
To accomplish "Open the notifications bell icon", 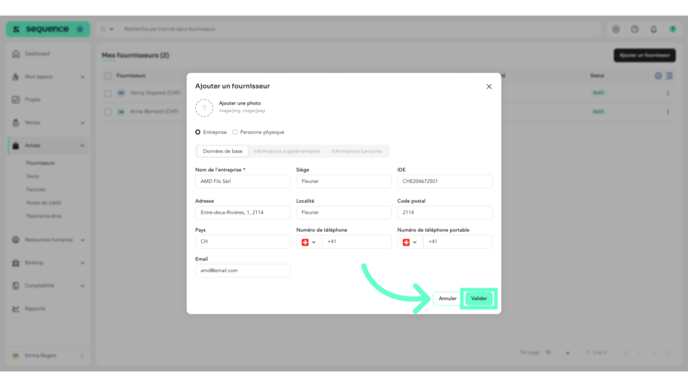I will coord(654,29).
